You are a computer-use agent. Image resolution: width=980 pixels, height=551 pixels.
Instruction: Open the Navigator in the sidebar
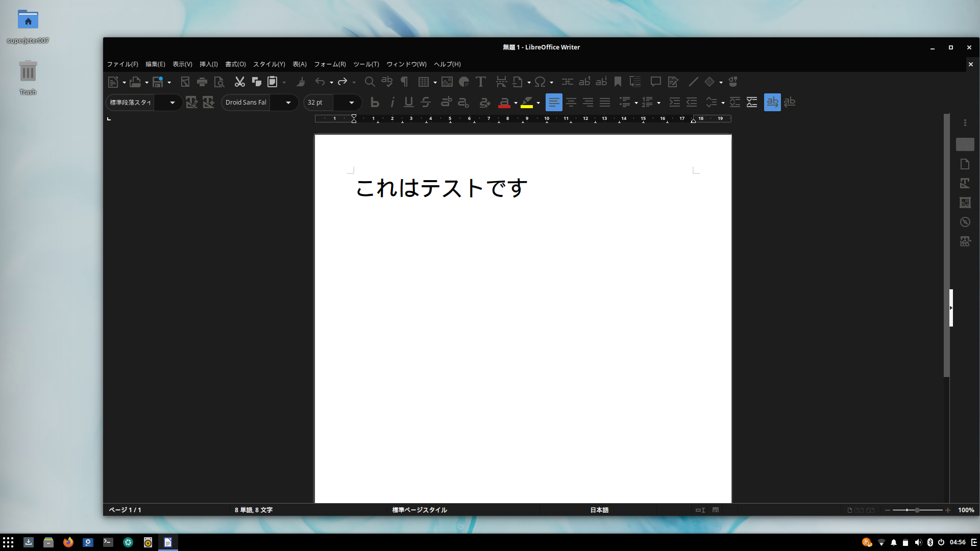coord(965,222)
